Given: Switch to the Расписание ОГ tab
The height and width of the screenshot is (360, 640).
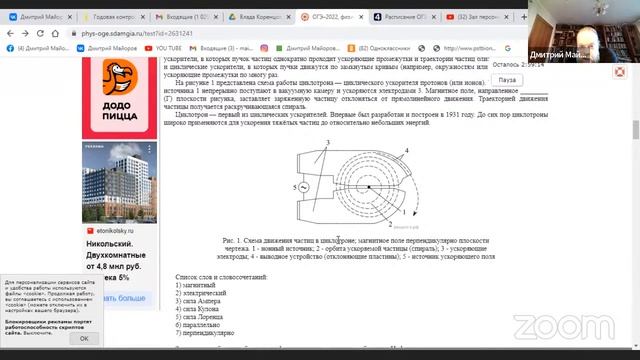Looking at the screenshot, I should coord(400,17).
